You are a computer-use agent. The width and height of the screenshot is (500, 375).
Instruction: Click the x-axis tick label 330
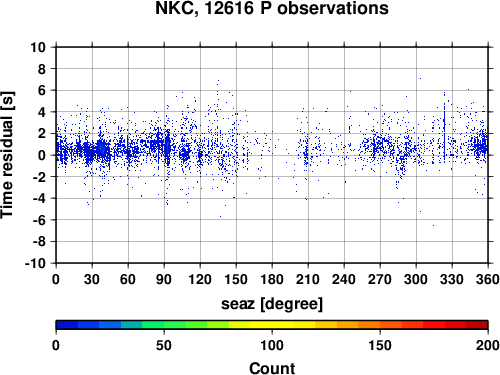(x=452, y=279)
